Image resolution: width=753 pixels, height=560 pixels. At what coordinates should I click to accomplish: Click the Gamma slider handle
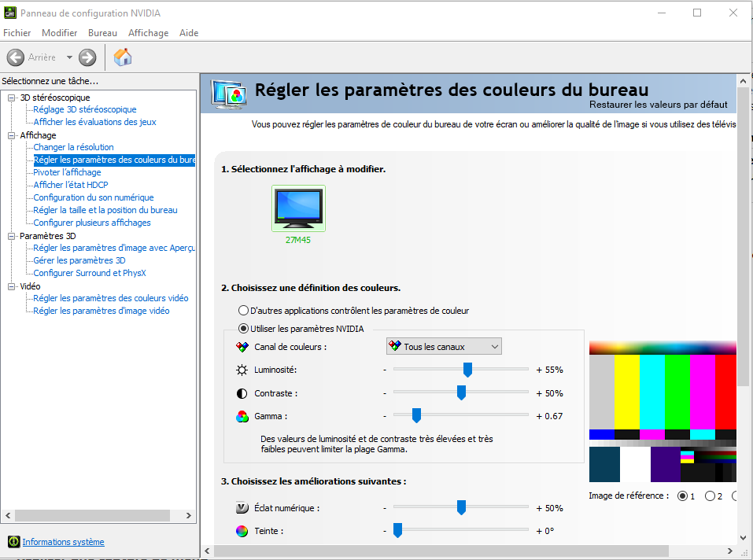[416, 415]
